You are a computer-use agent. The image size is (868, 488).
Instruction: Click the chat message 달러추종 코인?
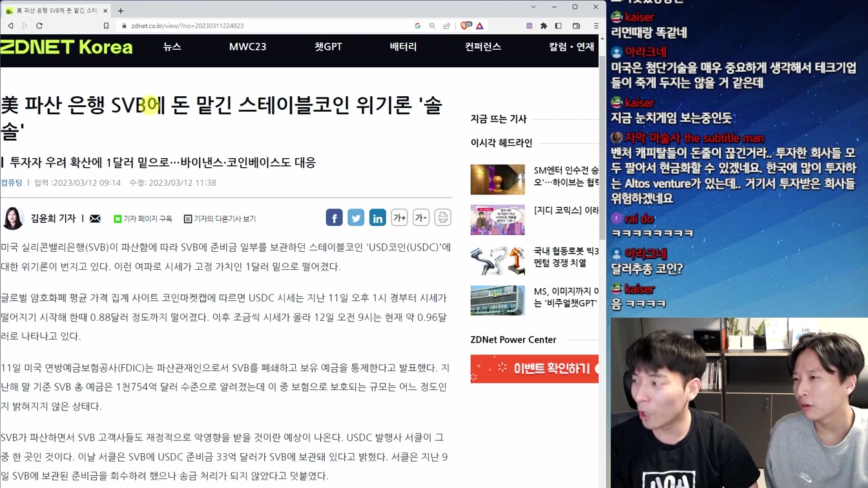click(646, 269)
